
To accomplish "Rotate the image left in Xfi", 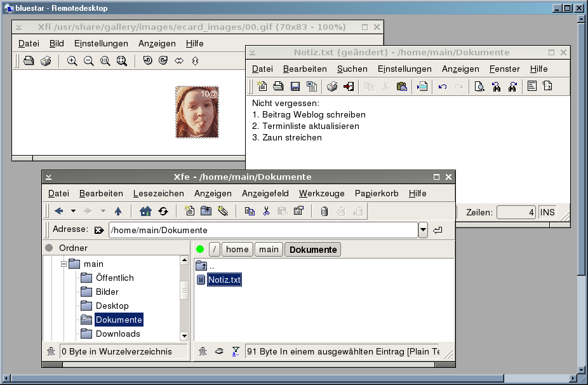I will [147, 61].
